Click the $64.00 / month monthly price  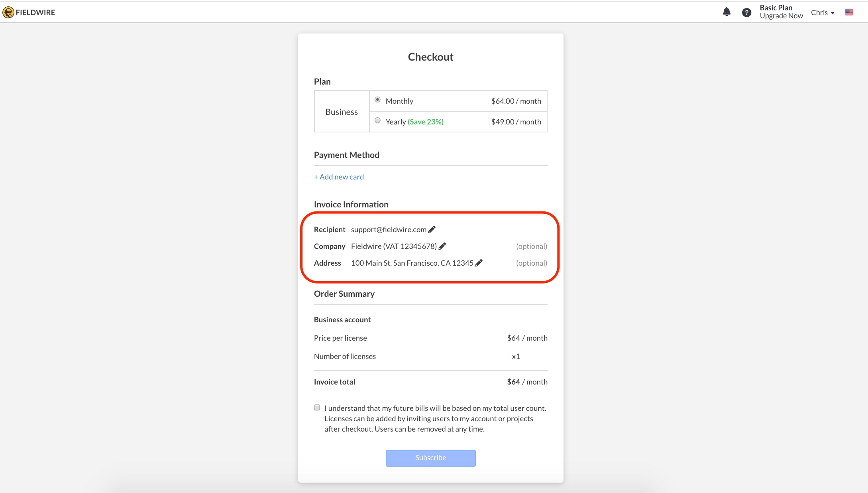[x=516, y=101]
